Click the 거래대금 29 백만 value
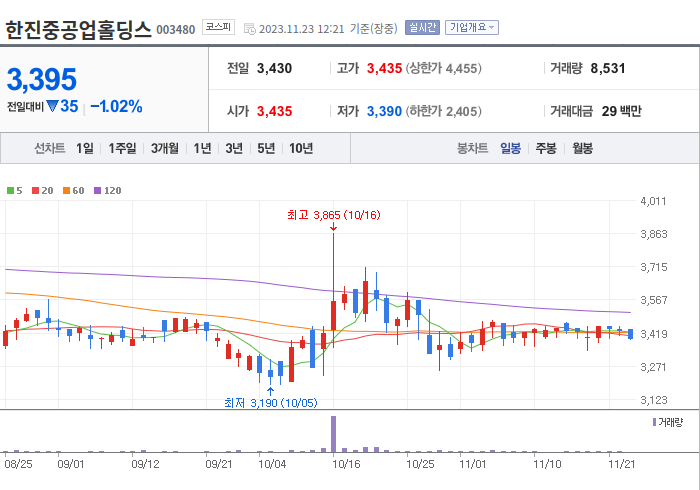This screenshot has height=490, width=700. point(621,111)
